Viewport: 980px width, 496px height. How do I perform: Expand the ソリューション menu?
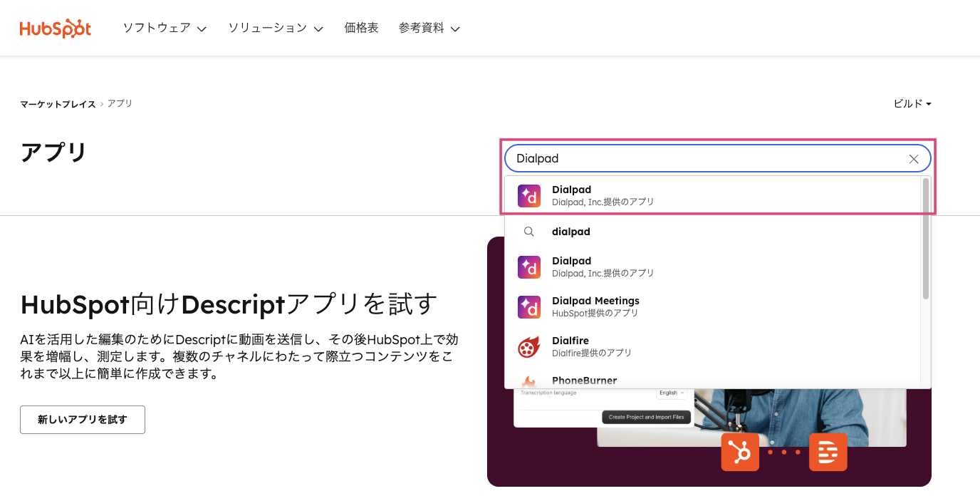click(276, 29)
